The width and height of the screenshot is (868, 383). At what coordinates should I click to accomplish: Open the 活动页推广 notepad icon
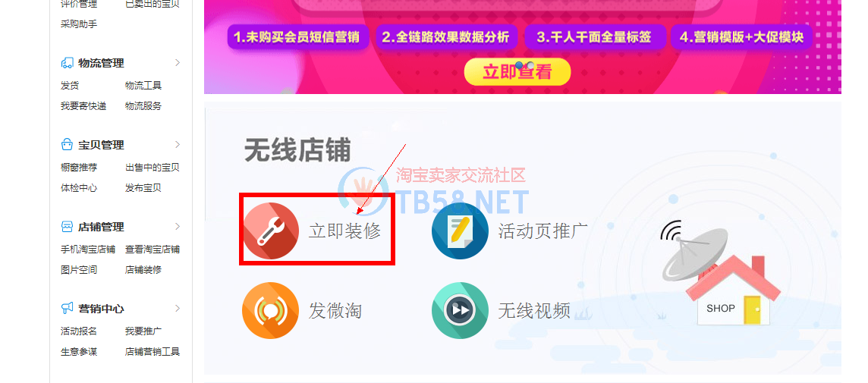460,231
